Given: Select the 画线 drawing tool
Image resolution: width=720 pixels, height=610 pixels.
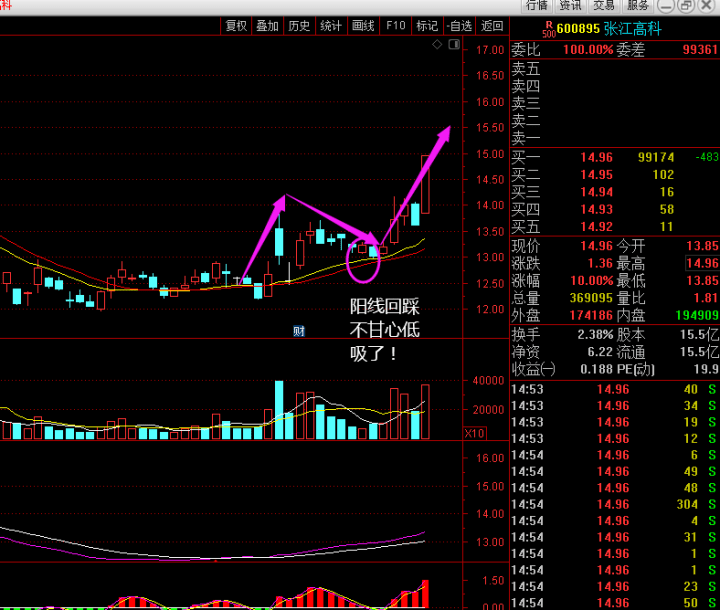Looking at the screenshot, I should coord(363,26).
